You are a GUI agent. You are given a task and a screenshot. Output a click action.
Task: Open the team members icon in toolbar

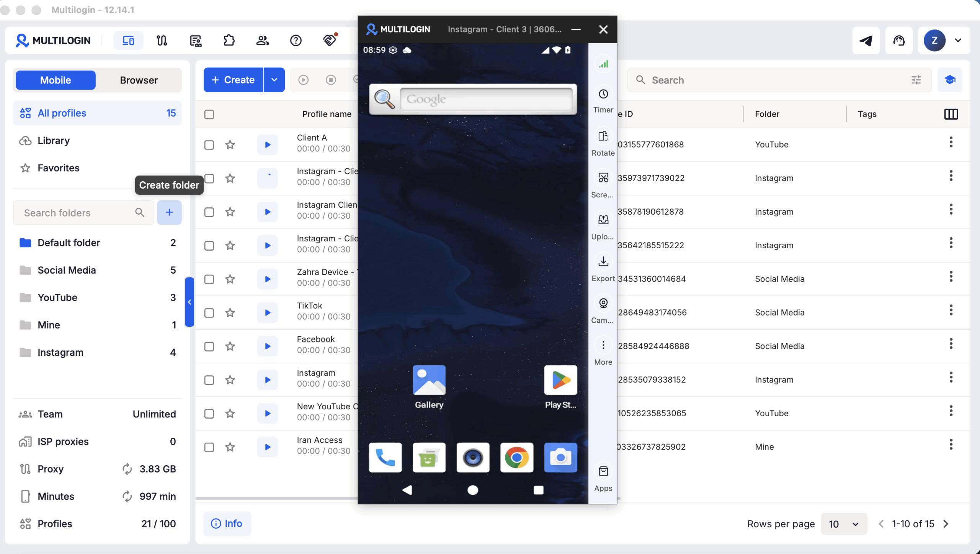[x=262, y=40]
